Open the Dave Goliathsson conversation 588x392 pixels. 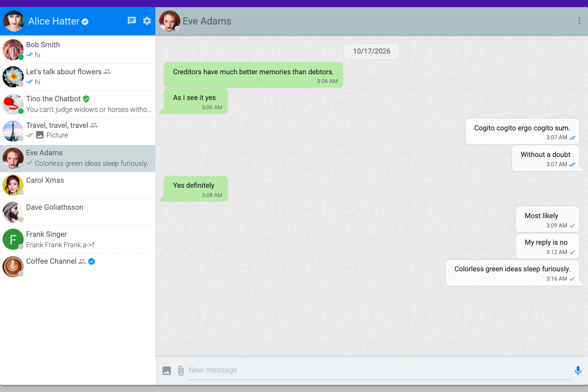pyautogui.click(x=78, y=212)
